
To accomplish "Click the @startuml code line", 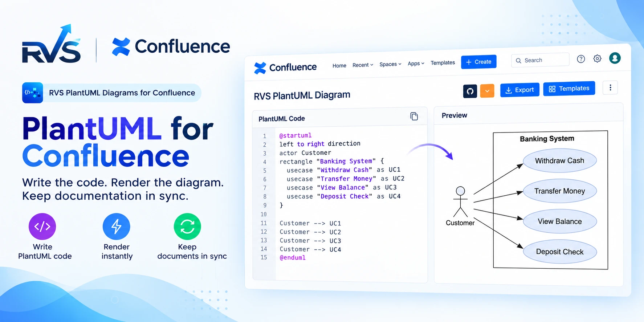I will [x=295, y=135].
